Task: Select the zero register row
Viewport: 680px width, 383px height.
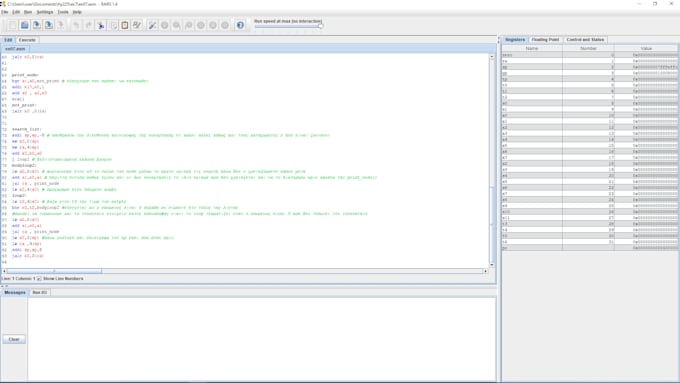Action: [x=589, y=55]
